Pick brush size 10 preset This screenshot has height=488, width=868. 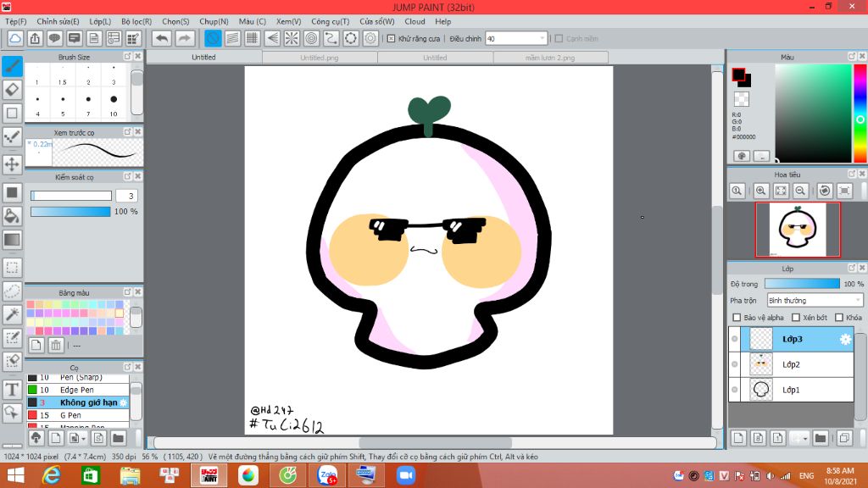coord(114,104)
